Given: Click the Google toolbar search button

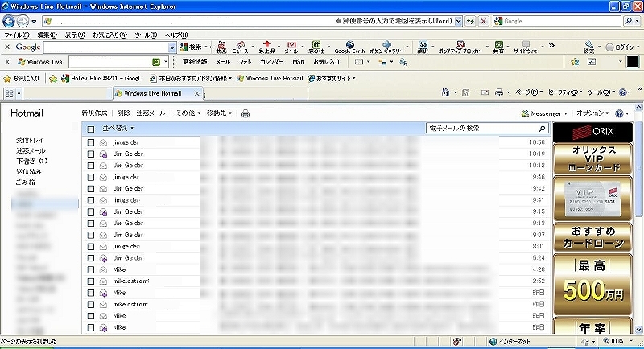Looking at the screenshot, I should (x=191, y=47).
